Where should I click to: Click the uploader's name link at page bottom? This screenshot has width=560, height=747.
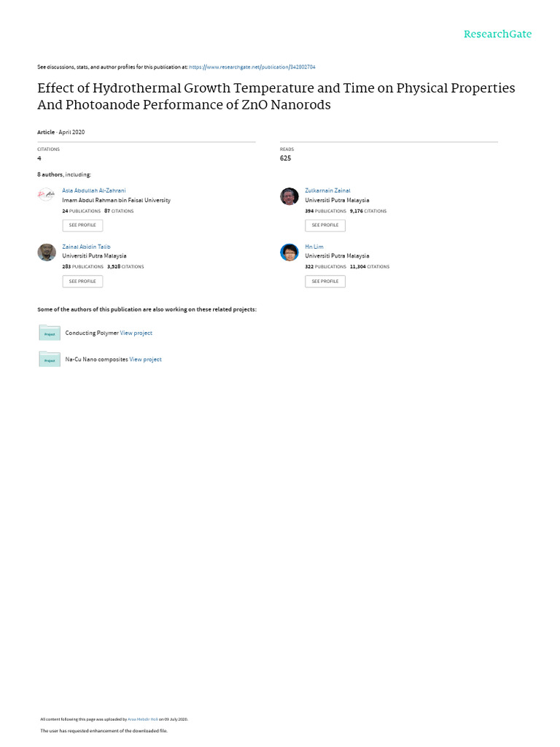143,719
